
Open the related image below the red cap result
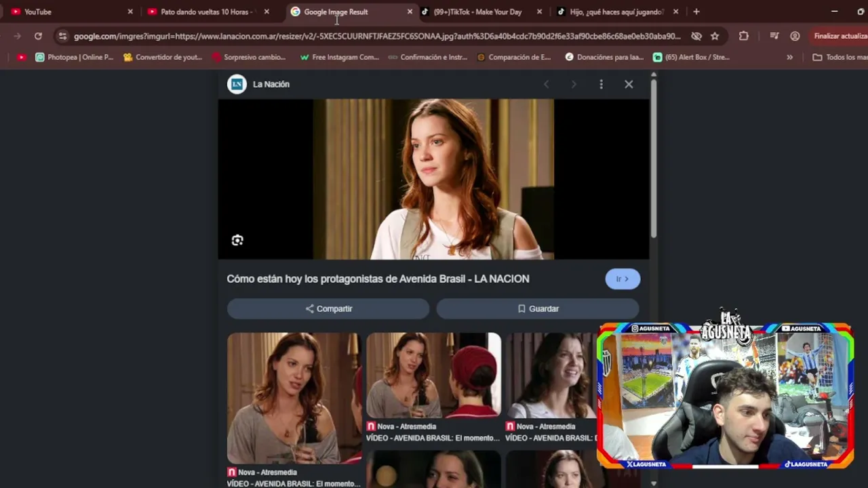click(433, 469)
